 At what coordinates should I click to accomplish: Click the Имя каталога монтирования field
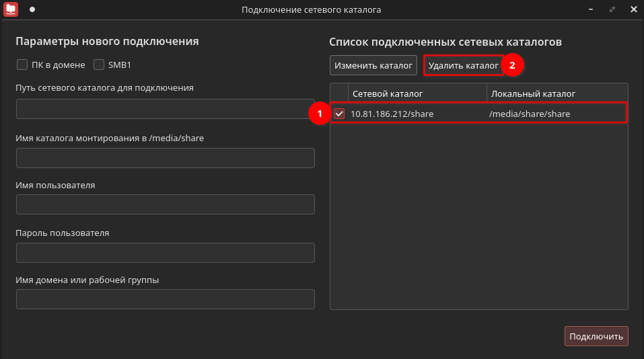click(x=165, y=158)
